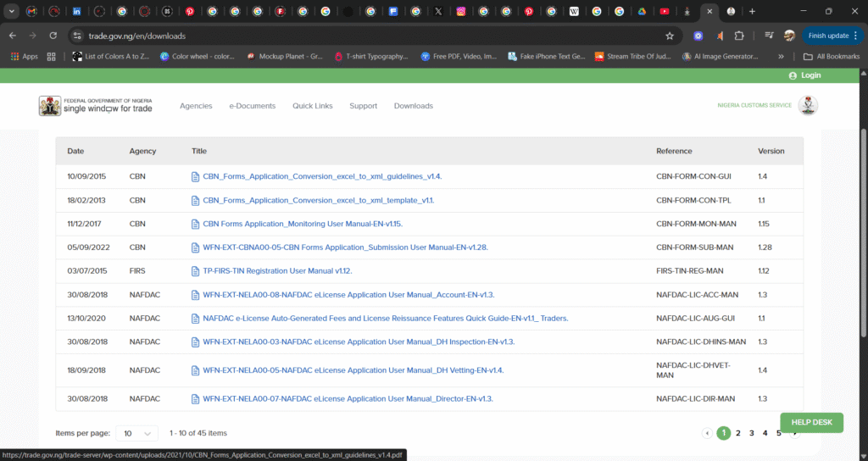
Task: Click the document icon beside TP-FIRS-TIN Registration manual
Action: click(195, 271)
